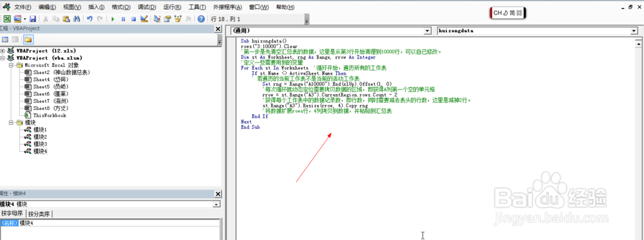644x240 pixels.
Task: Expand VBAProject (12.xls) tree node
Action: [x=3, y=51]
